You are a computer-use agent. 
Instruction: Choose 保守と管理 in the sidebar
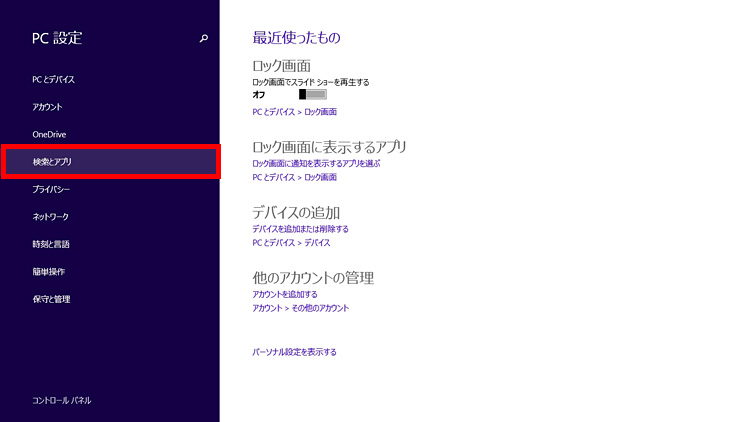(51, 299)
